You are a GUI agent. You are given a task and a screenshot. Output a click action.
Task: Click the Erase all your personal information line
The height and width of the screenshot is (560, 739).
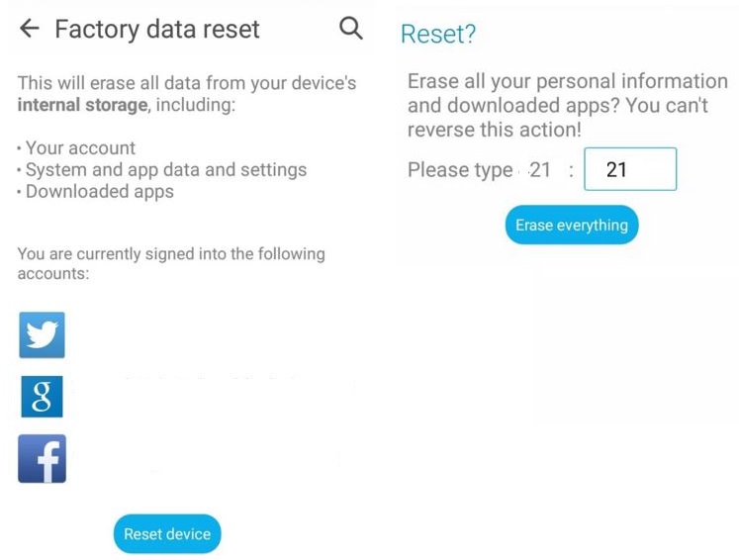coord(568,81)
